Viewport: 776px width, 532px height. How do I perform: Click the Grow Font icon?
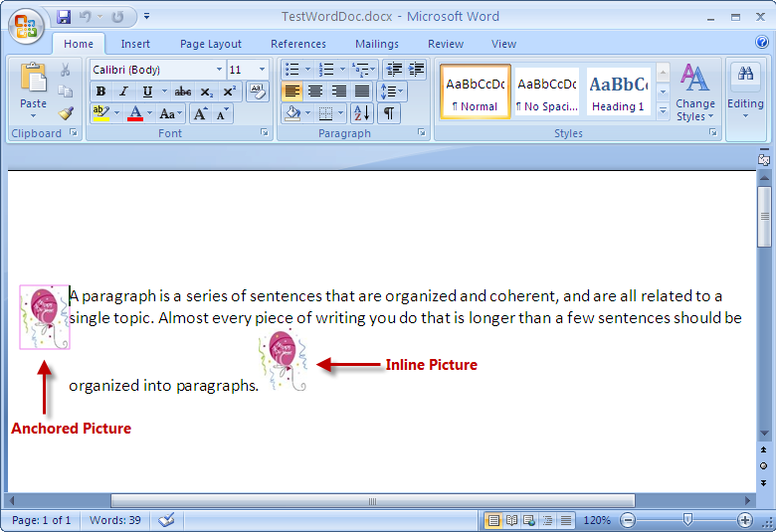click(x=201, y=114)
